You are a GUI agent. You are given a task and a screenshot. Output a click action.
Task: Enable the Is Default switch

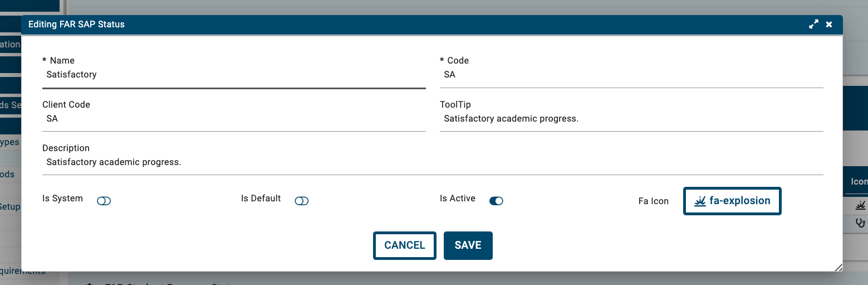pyautogui.click(x=302, y=201)
